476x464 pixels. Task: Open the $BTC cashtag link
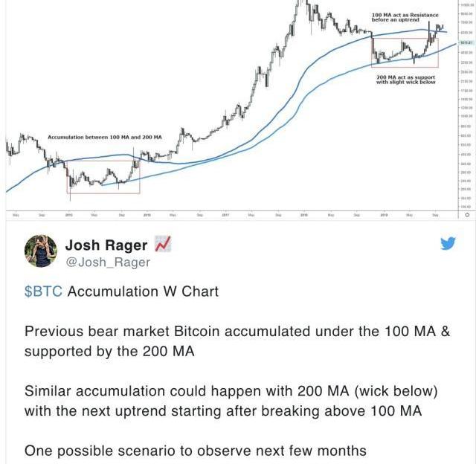point(42,291)
